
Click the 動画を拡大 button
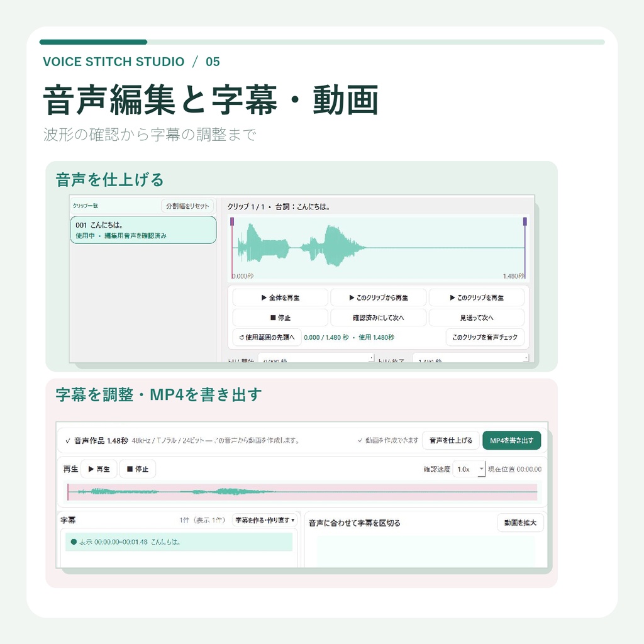pos(520,523)
